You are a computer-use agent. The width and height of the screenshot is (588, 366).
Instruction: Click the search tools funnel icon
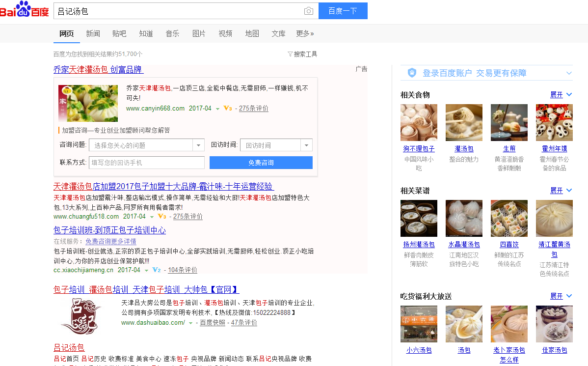(290, 54)
